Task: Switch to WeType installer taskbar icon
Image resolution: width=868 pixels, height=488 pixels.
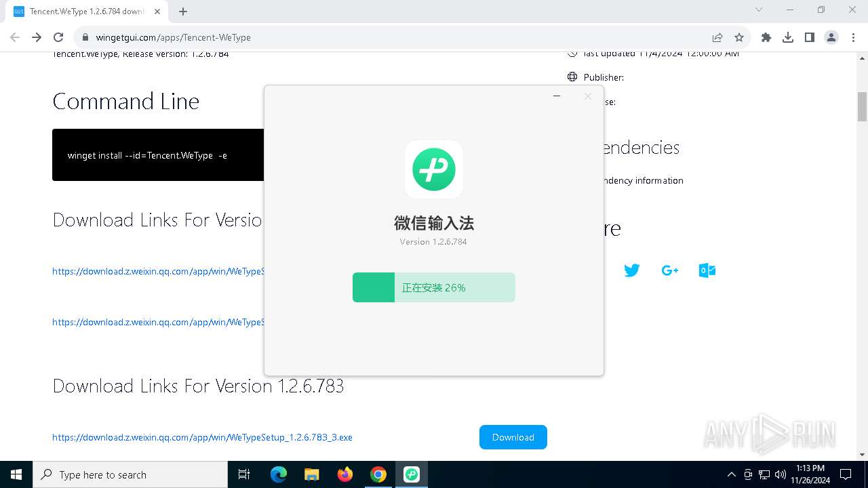Action: [412, 474]
